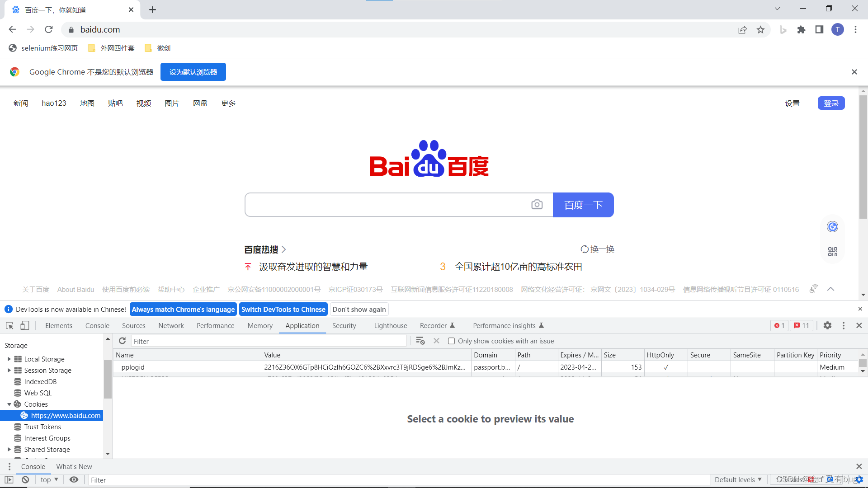Expand the Local Storage tree node
Viewport: 868px width, 488px height.
[9, 359]
